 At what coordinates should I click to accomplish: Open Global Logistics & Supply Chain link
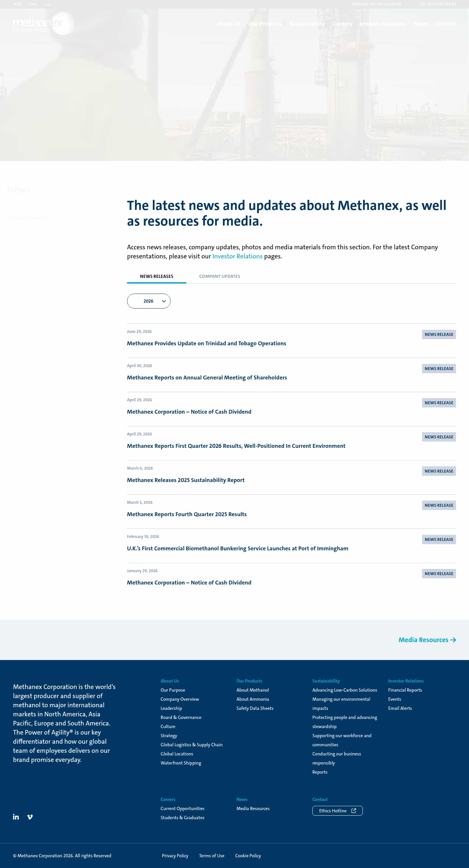[x=192, y=745]
